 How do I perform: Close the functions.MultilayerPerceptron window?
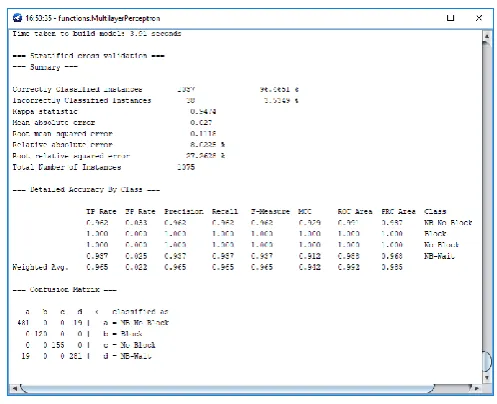479,18
